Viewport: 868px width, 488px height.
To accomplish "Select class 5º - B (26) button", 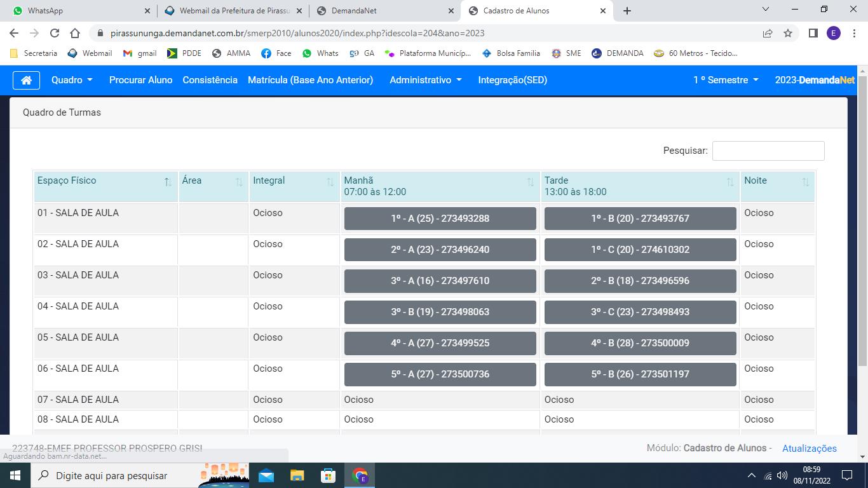I will point(640,374).
